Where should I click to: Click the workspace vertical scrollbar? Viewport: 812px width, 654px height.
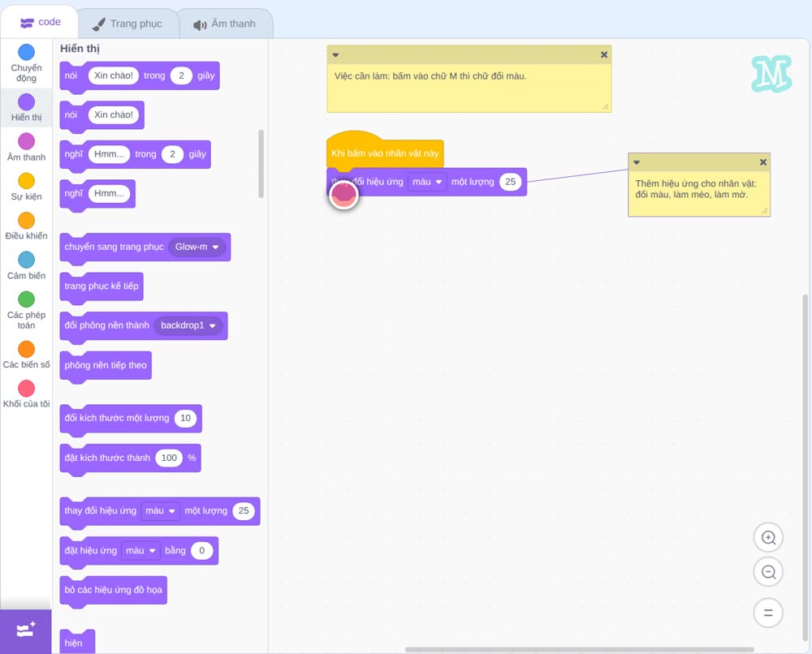[x=805, y=468]
